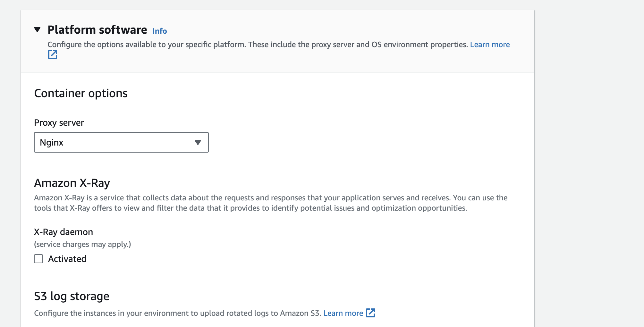Collapse the Platform software section triangle
The image size is (644, 327).
coord(37,30)
